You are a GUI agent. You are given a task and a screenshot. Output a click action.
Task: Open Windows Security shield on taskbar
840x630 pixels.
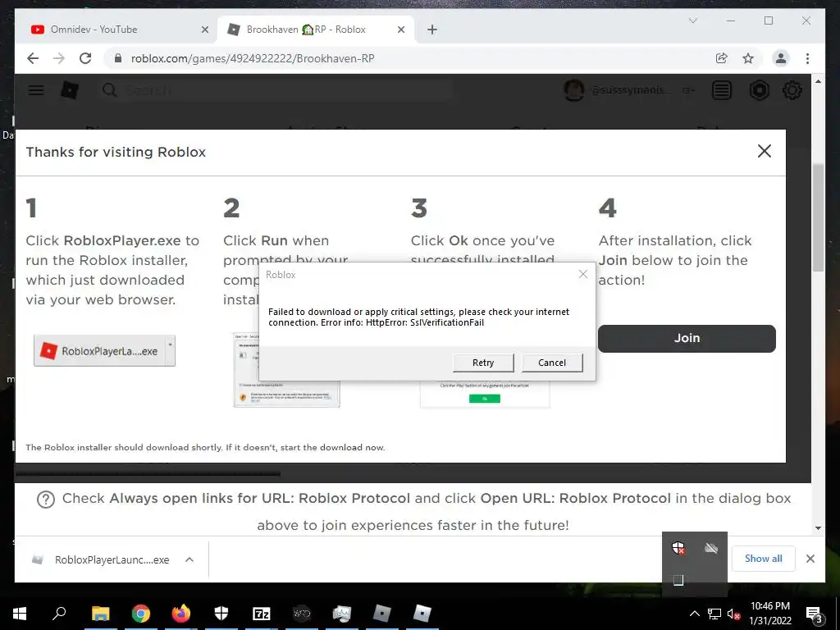pyautogui.click(x=221, y=614)
